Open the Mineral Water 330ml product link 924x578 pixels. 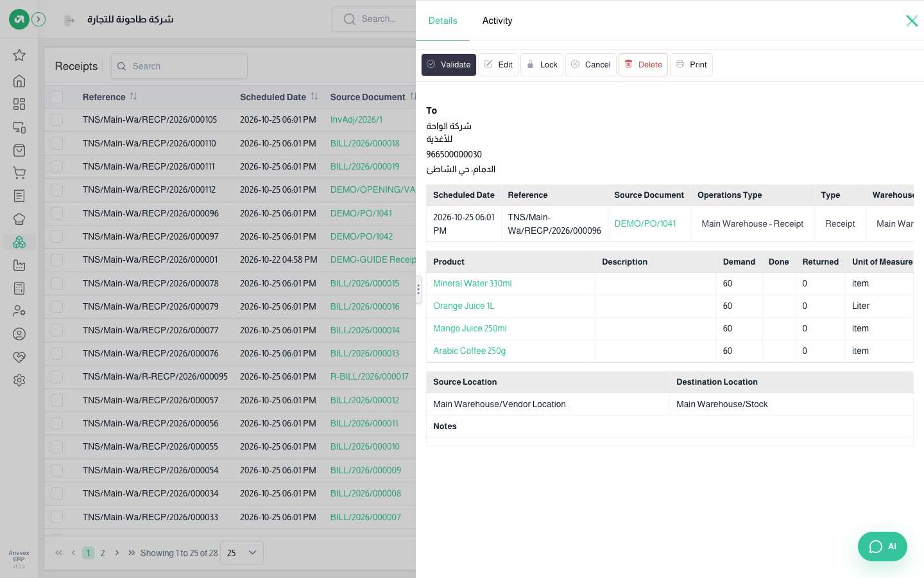point(472,283)
